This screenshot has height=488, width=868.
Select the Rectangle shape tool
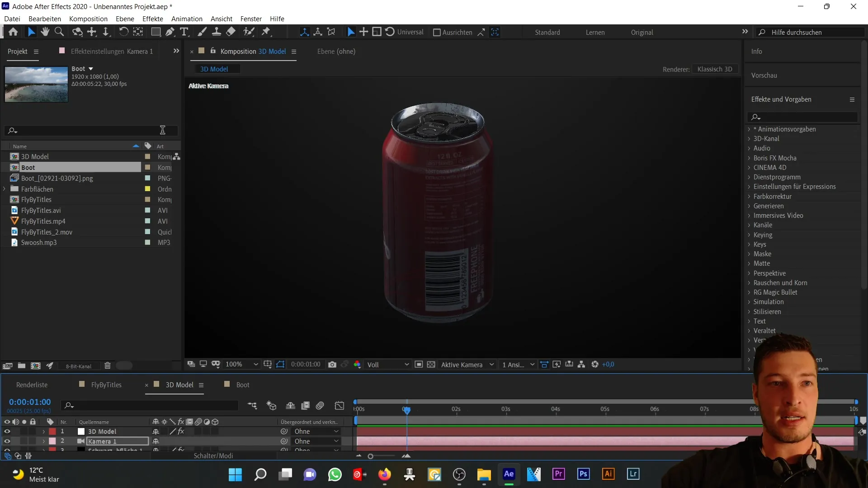click(156, 32)
